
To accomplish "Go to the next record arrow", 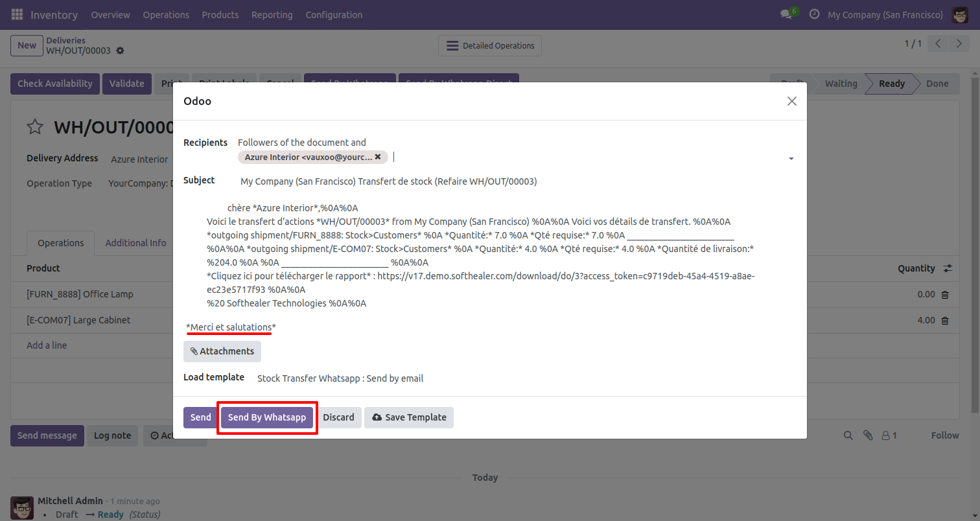I will pos(959,44).
